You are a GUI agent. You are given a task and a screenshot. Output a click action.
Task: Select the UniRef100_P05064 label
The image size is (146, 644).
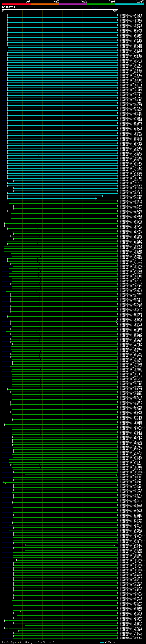pyautogui.click(x=131, y=588)
